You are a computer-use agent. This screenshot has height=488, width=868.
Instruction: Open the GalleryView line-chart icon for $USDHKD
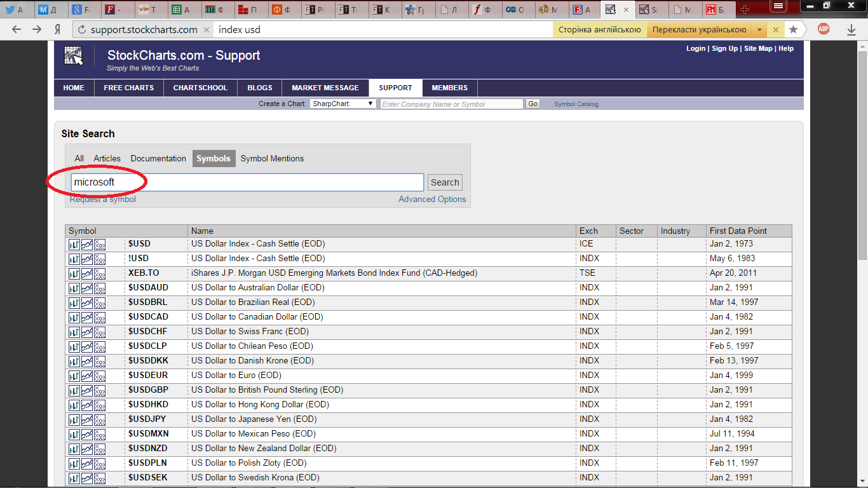[x=86, y=405]
